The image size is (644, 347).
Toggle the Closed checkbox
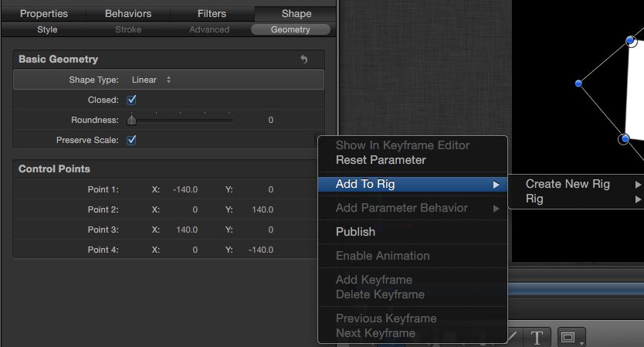click(x=132, y=100)
